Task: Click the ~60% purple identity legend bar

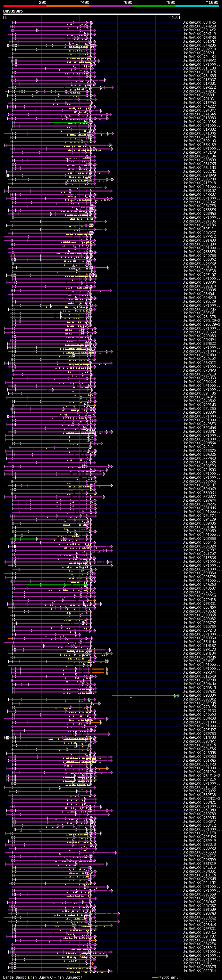Action: coord(111,6)
